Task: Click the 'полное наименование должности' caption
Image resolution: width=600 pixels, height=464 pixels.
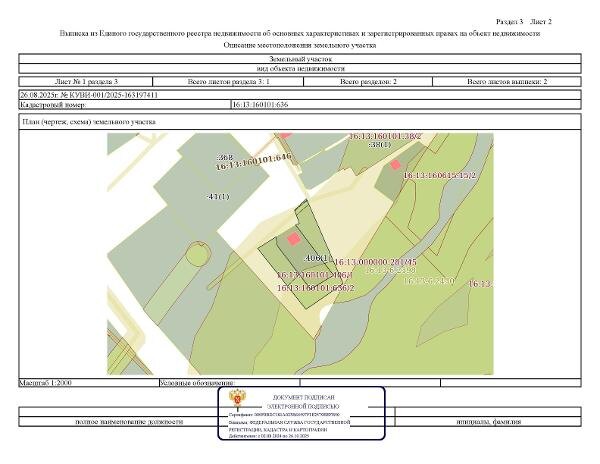Action: [129, 422]
